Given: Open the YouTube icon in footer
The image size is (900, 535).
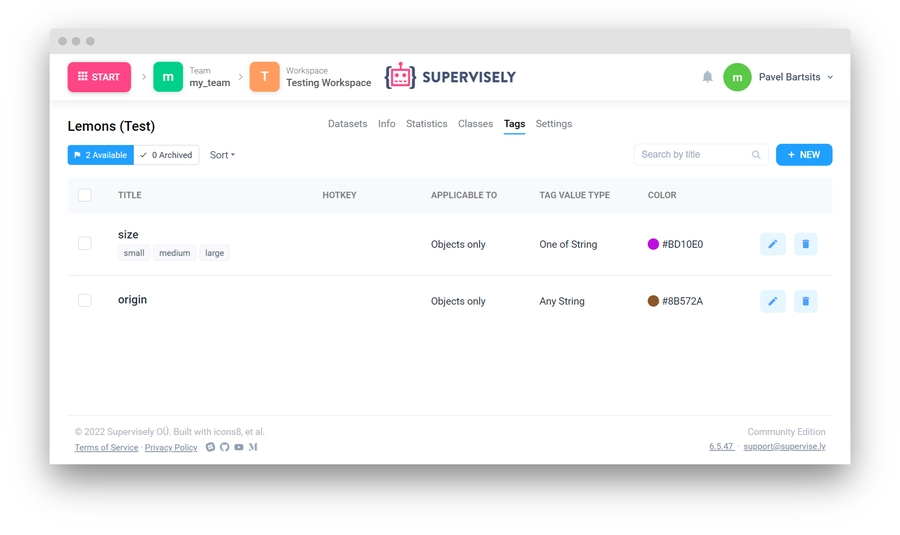Looking at the screenshot, I should pyautogui.click(x=238, y=447).
